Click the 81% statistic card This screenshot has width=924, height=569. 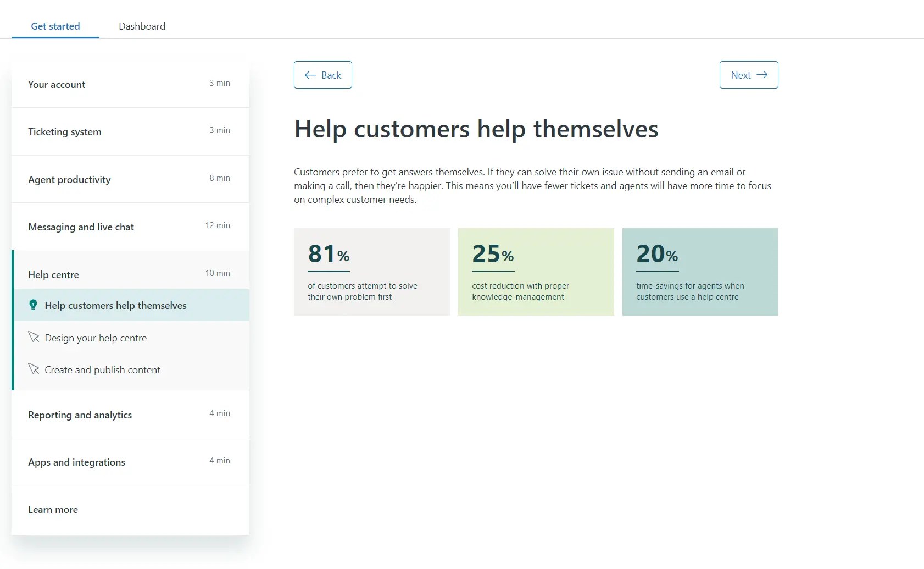372,272
